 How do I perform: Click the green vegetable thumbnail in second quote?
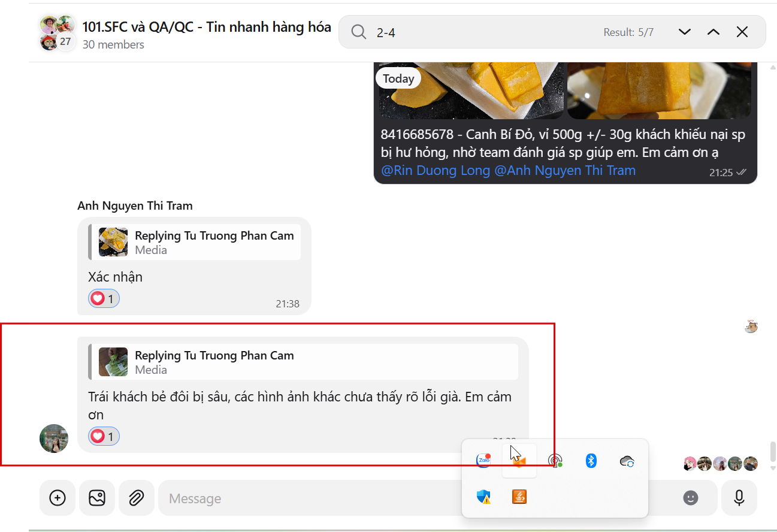tap(113, 362)
